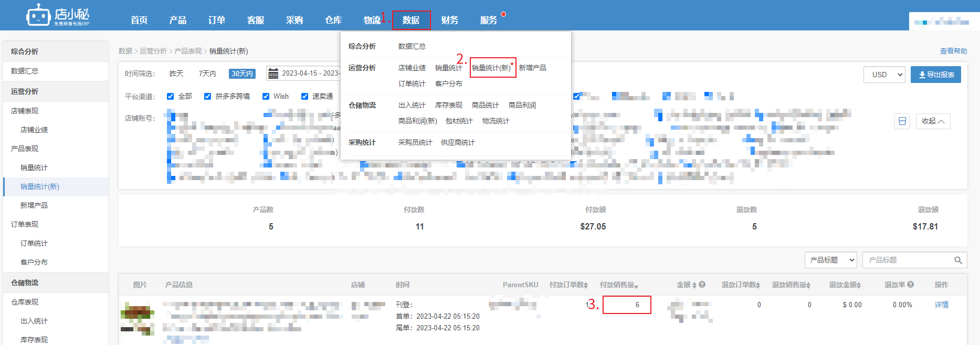Screen dimensions: 980x345
Task: Sort by 付款订单数 column arrows
Action: [x=586, y=285]
